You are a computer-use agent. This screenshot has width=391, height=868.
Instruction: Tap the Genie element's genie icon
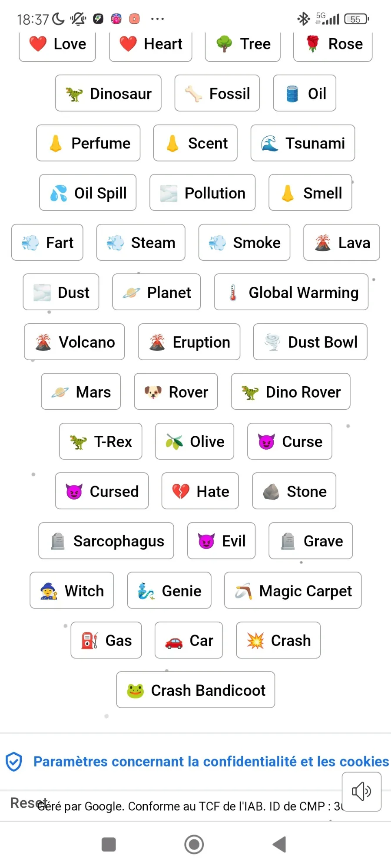(146, 591)
